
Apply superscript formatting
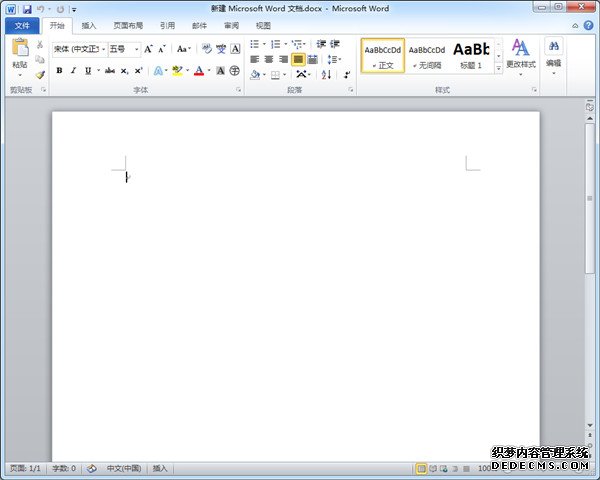(x=138, y=71)
